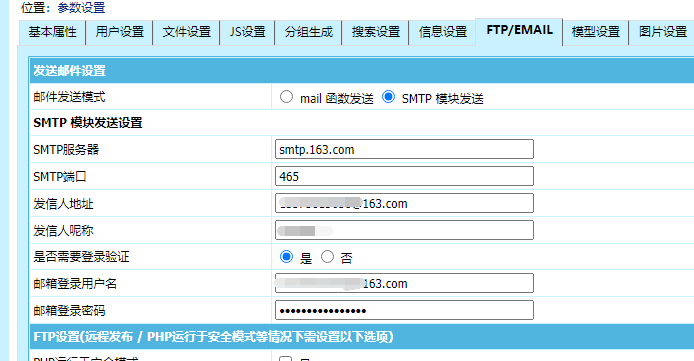Select the JS设置 tab
This screenshot has width=694, height=361.
(247, 32)
